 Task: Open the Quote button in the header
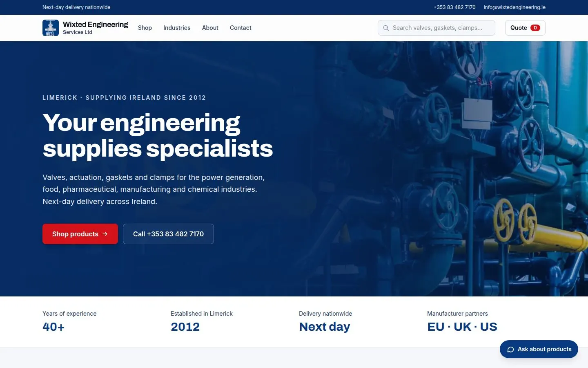[x=525, y=28]
